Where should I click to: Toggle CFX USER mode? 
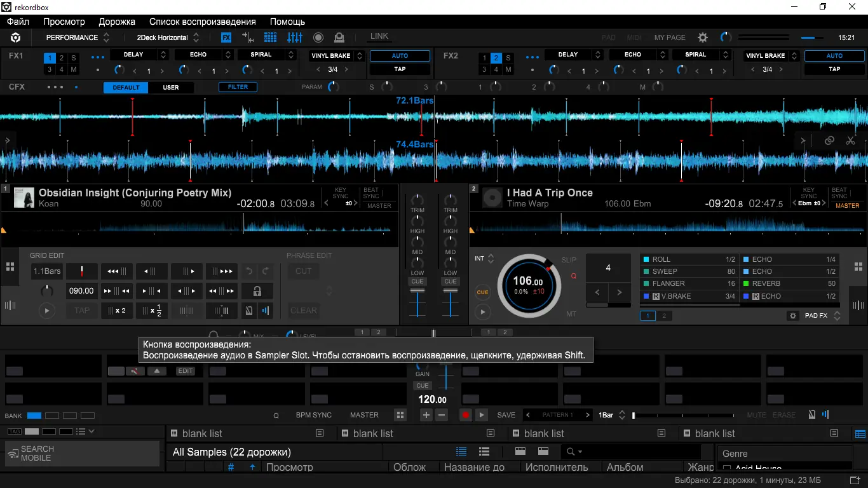(x=171, y=87)
